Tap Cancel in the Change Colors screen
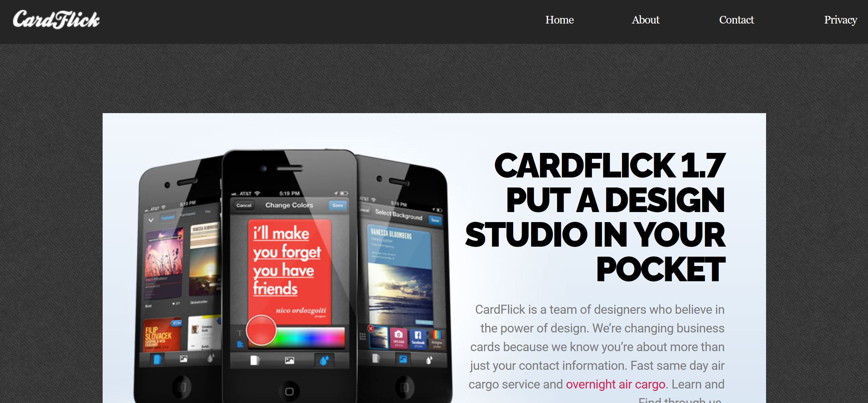This screenshot has width=868, height=403. 244,205
